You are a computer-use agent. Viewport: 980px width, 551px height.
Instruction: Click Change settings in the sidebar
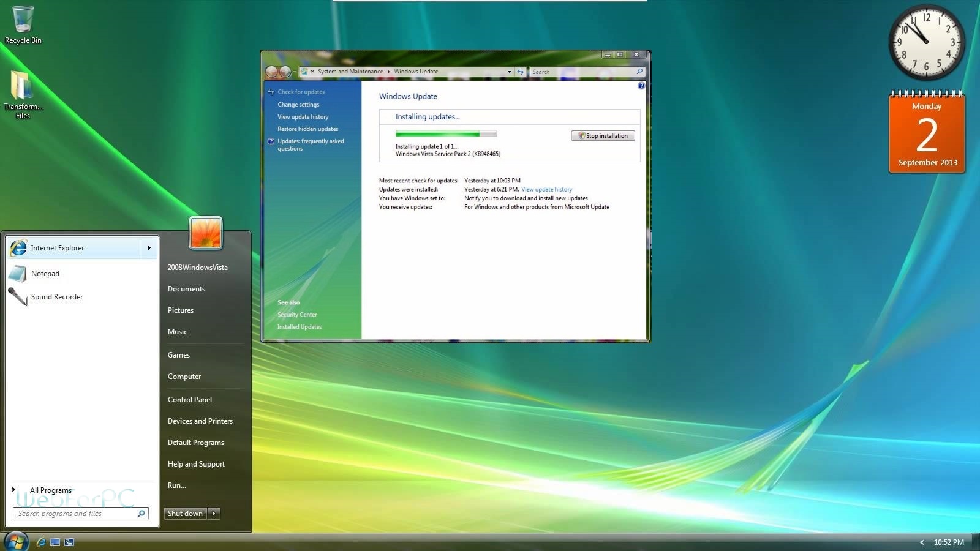point(298,105)
